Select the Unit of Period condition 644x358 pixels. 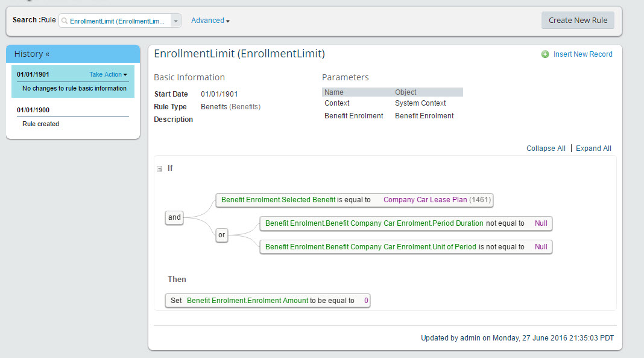click(406, 247)
